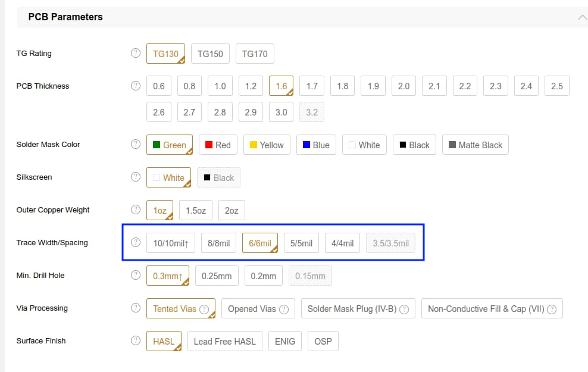
Task: Choose PCB thickness 2.7
Action: tap(189, 112)
